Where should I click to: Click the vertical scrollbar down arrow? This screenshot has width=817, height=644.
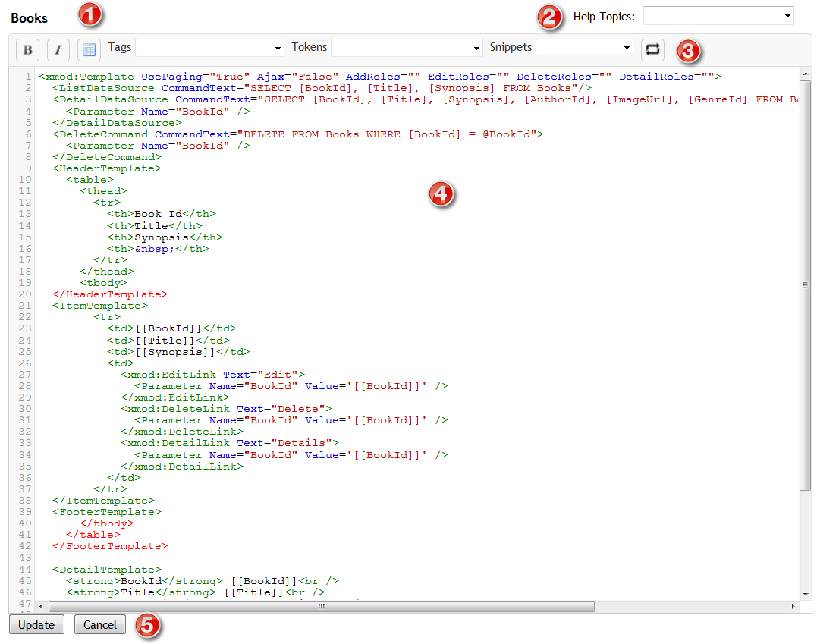point(806,594)
